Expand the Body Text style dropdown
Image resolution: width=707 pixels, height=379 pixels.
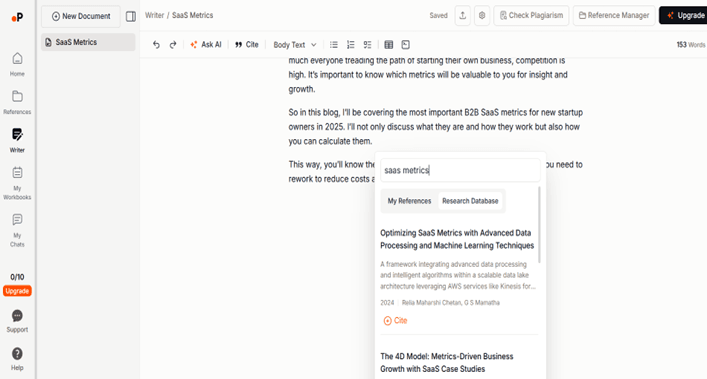(295, 45)
